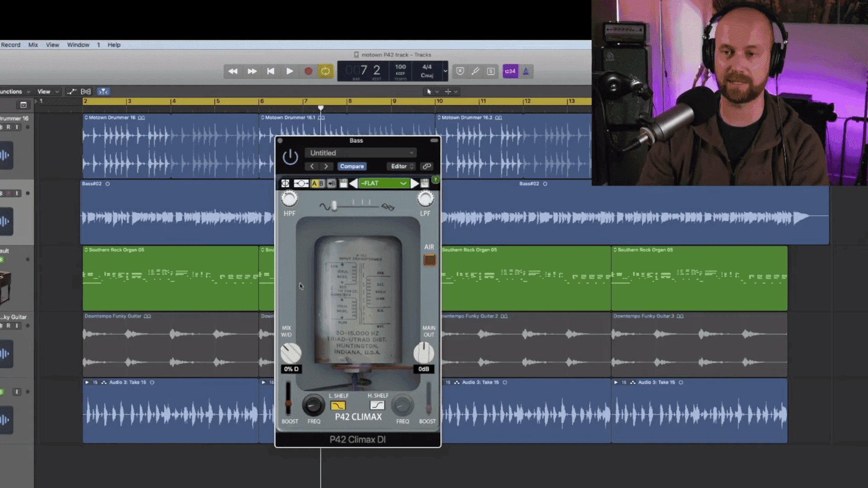The height and width of the screenshot is (488, 868).
Task: Click the HPF knob
Action: [x=289, y=199]
